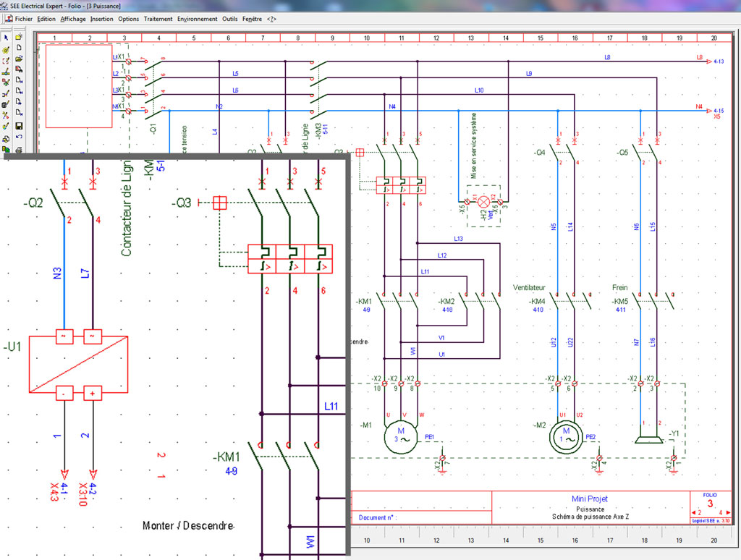Click the yellow and green documents icon

6,149
